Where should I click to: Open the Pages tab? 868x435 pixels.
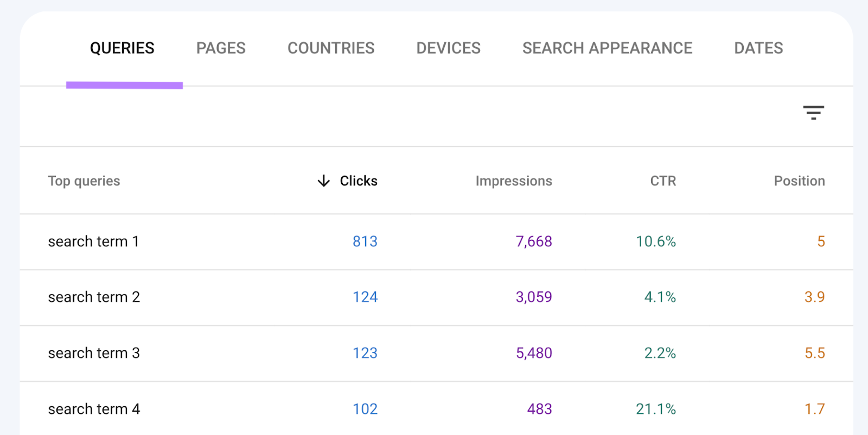click(221, 48)
